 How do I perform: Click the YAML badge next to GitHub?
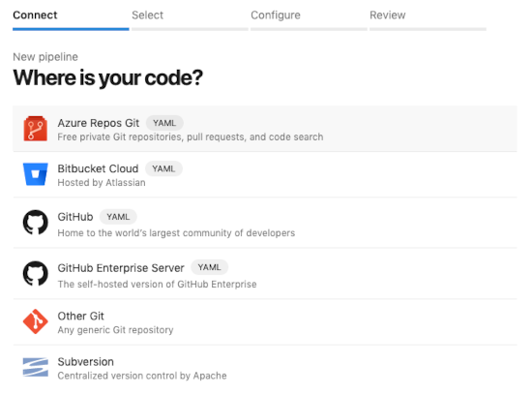coord(118,217)
